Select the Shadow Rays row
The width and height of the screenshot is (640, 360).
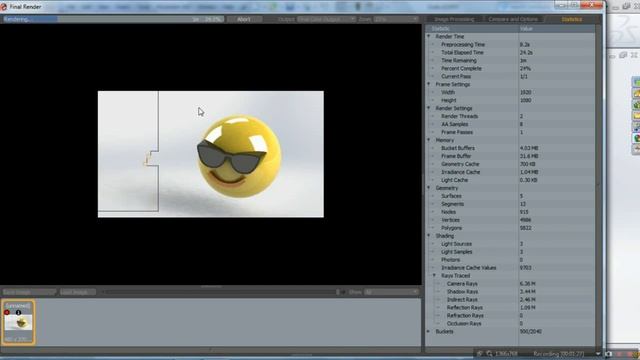[x=510, y=291]
